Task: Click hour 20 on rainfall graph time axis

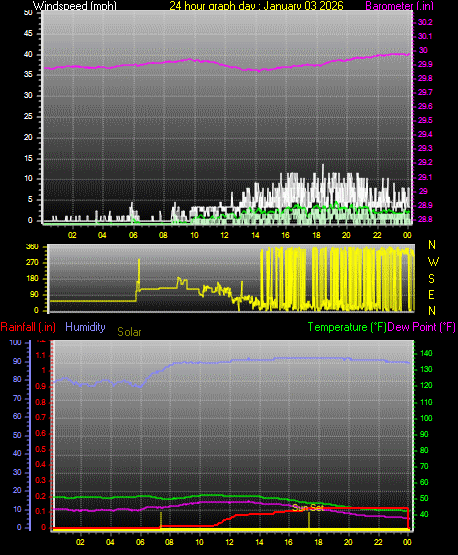Action: click(x=348, y=542)
